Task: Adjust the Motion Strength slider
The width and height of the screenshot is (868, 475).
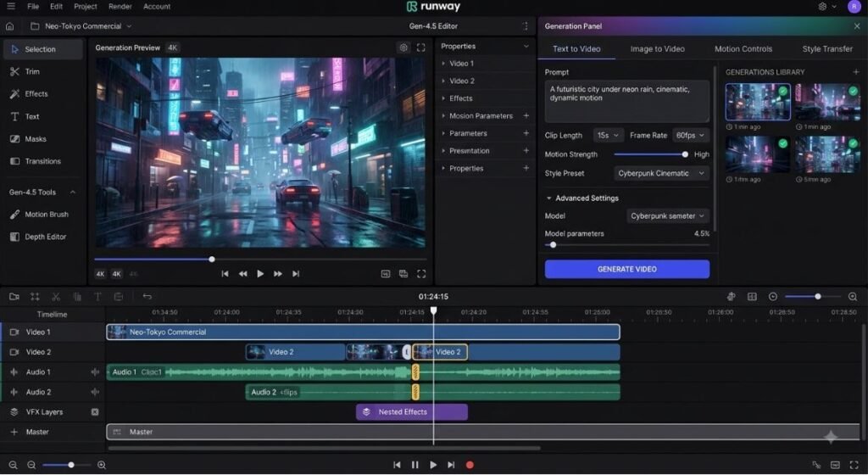Action: click(651, 154)
